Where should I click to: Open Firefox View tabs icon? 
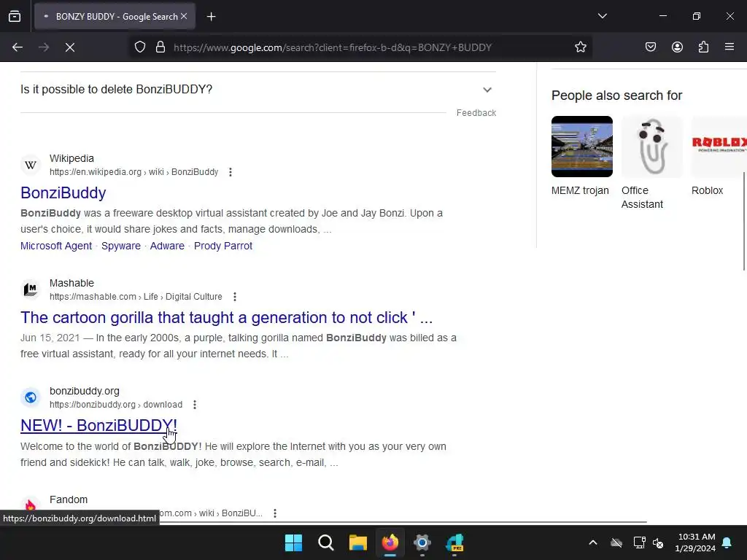(15, 16)
